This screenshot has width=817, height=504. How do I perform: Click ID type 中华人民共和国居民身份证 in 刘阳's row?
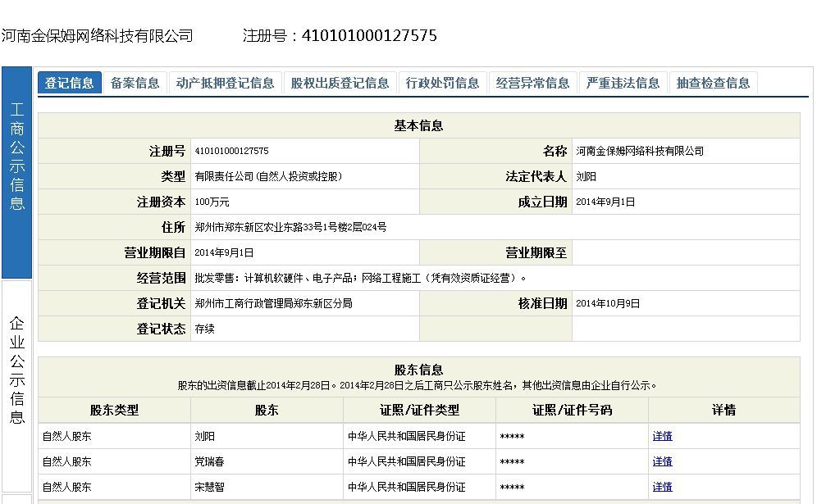(x=406, y=436)
